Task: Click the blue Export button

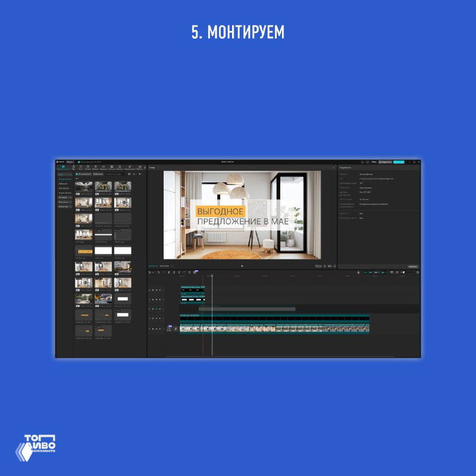Action: 399,162
